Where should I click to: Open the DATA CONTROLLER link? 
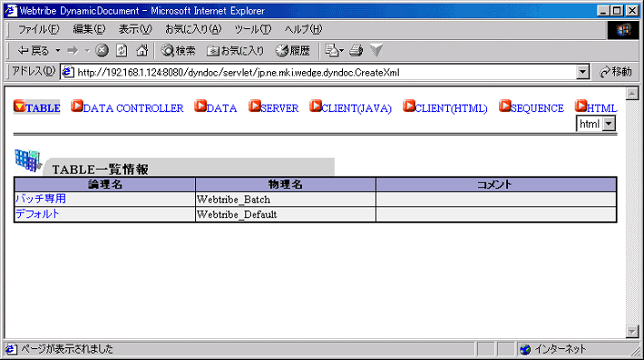[x=133, y=108]
